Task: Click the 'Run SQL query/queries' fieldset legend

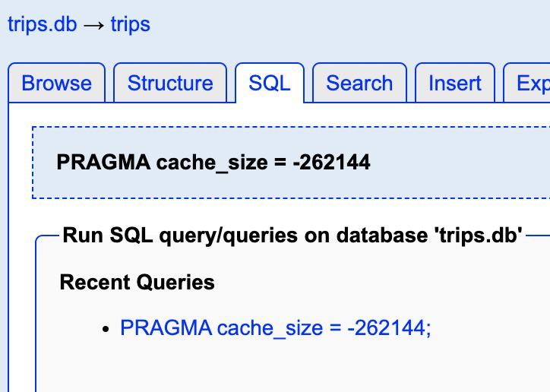Action: pos(292,236)
